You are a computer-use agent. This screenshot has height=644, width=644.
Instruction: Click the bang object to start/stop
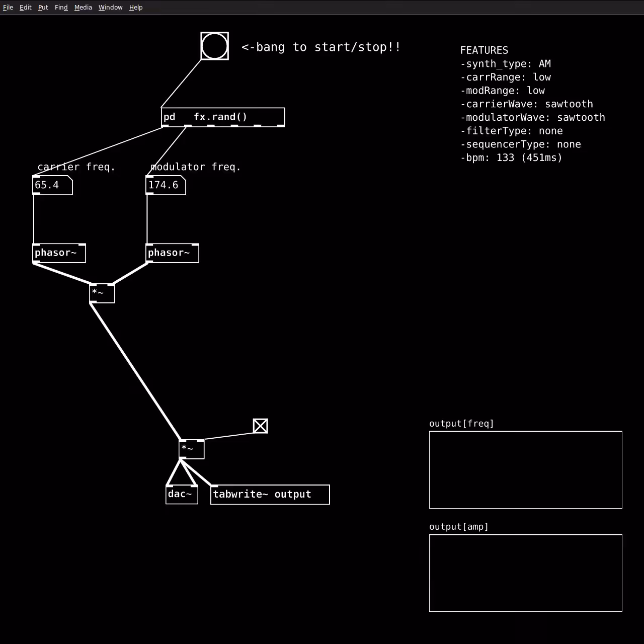point(215,46)
